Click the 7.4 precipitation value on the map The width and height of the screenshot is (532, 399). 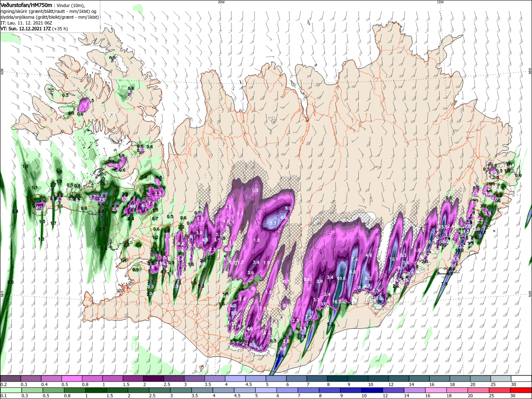click(x=355, y=259)
